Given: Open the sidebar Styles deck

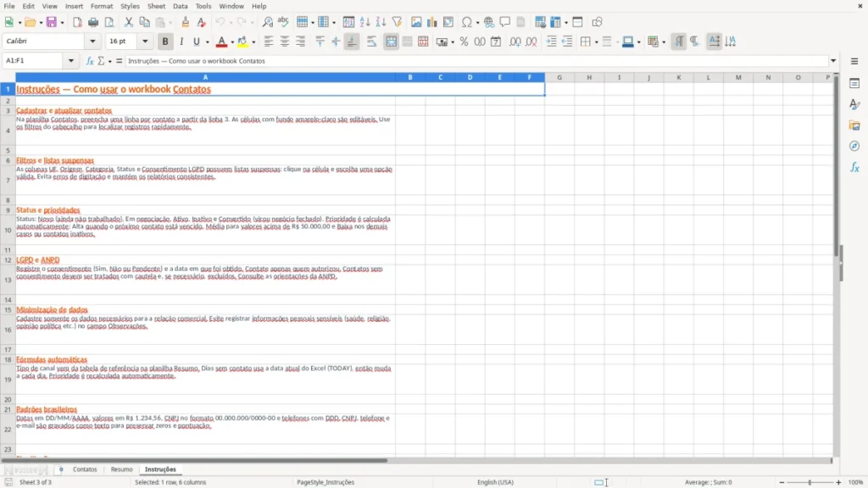Looking at the screenshot, I should 854,104.
